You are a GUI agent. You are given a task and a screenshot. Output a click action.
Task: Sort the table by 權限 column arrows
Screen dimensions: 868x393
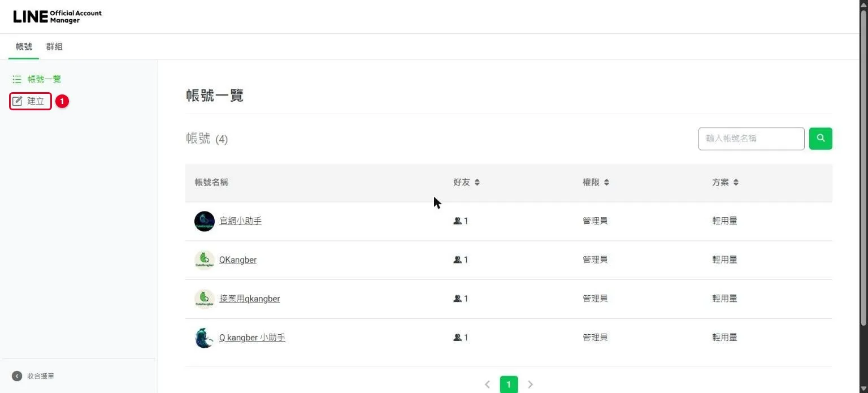(x=606, y=183)
